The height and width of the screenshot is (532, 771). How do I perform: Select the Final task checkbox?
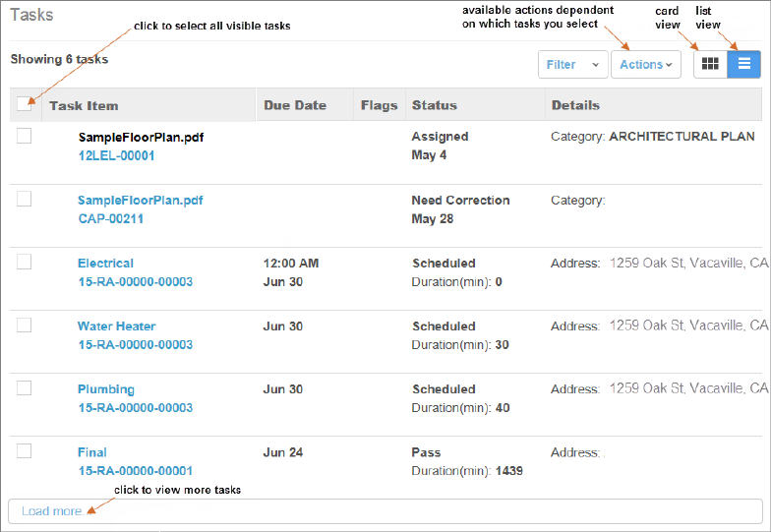point(25,451)
